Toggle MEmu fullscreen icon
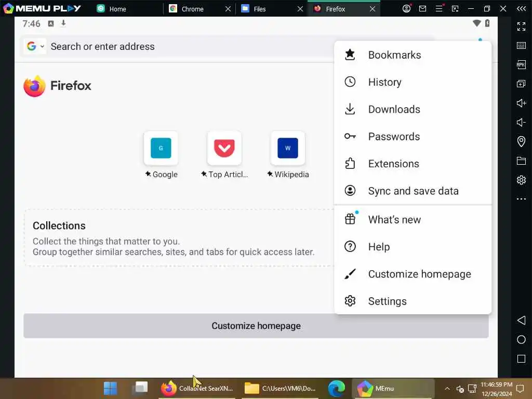 (521, 26)
